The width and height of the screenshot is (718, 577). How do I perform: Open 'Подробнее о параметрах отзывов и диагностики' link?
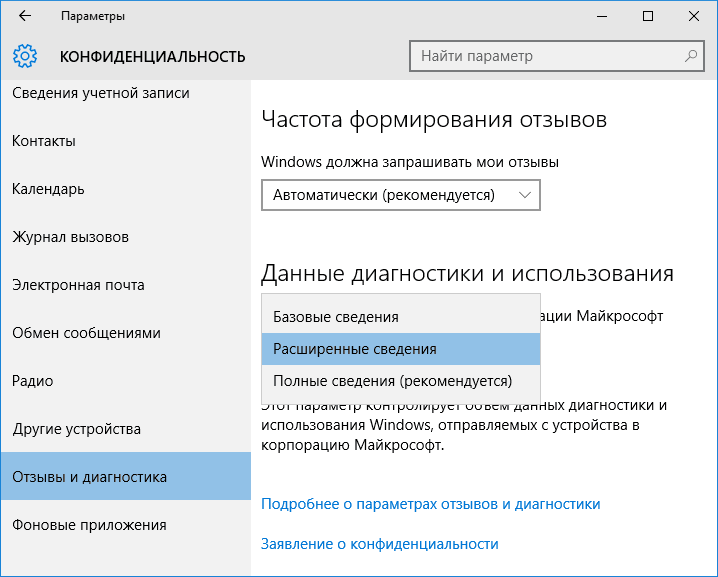coord(430,504)
